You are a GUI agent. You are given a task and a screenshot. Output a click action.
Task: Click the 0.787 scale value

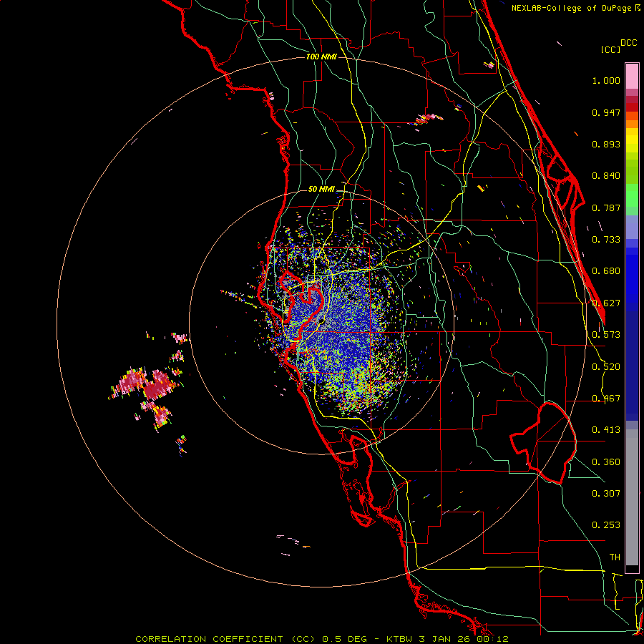tap(606, 208)
